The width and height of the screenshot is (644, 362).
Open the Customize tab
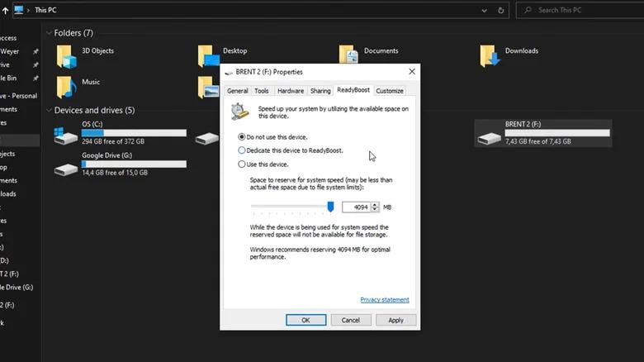(390, 91)
